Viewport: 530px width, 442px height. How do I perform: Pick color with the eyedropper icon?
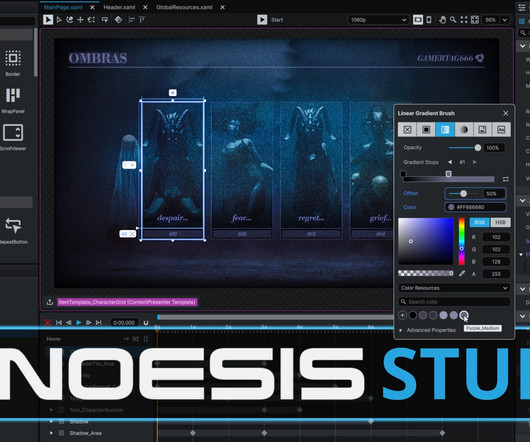point(462,273)
